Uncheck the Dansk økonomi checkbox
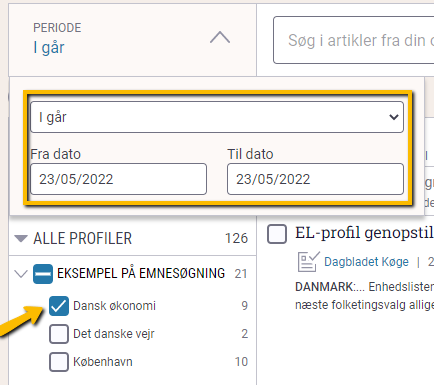434x385 pixels. [59, 306]
